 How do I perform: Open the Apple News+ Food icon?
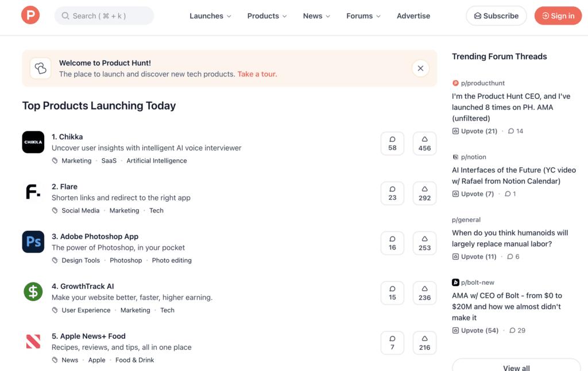33,342
